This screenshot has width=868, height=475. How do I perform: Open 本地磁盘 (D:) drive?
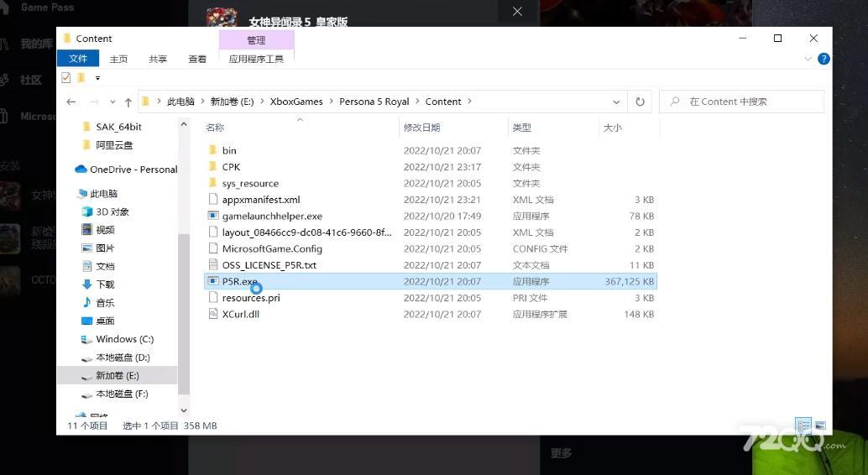pos(116,357)
